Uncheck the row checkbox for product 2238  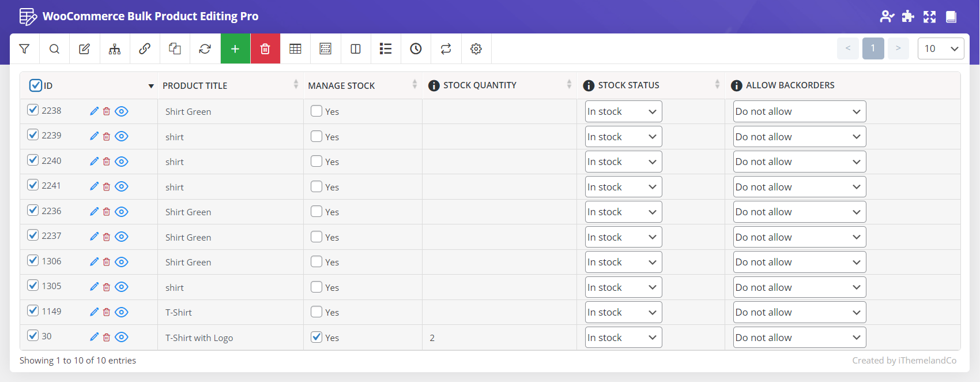(33, 110)
